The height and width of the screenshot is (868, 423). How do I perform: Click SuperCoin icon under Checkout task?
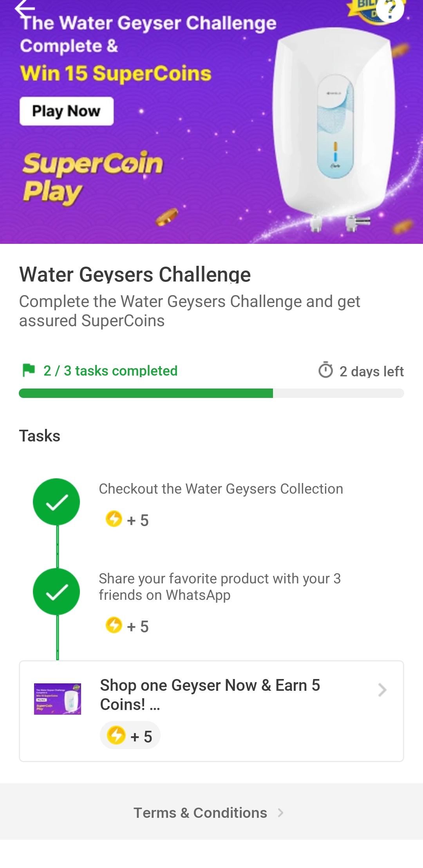(114, 519)
